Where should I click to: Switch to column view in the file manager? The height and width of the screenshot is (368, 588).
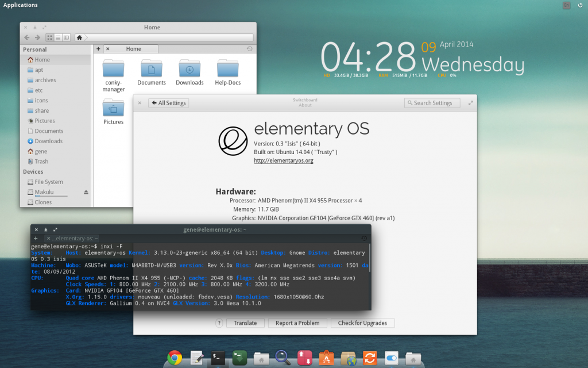(67, 36)
